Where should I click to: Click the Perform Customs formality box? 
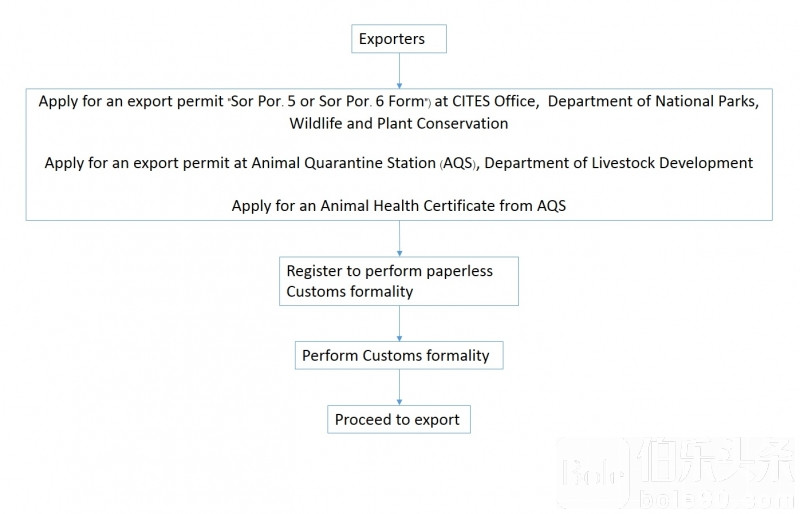tap(398, 355)
